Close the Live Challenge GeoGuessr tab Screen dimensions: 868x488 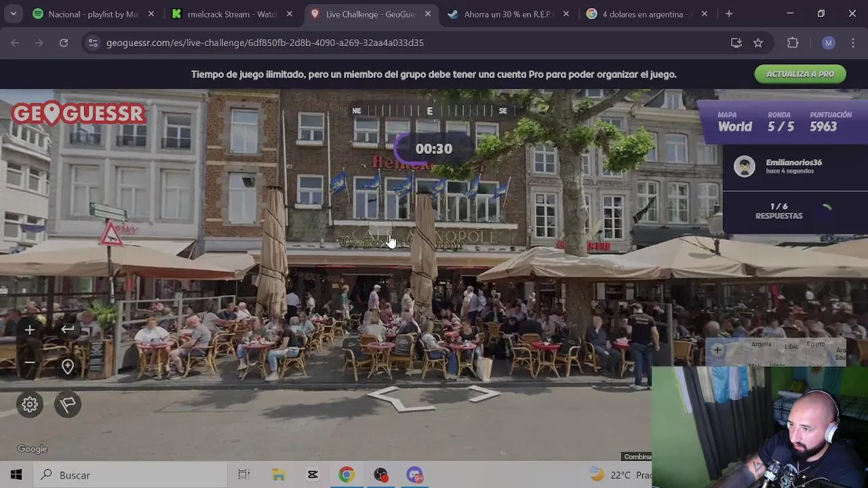click(427, 14)
